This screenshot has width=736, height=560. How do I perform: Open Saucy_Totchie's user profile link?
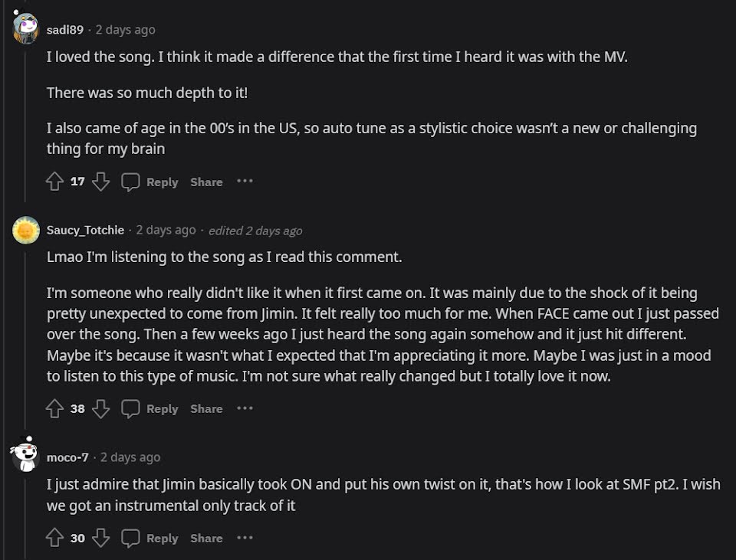(x=85, y=230)
